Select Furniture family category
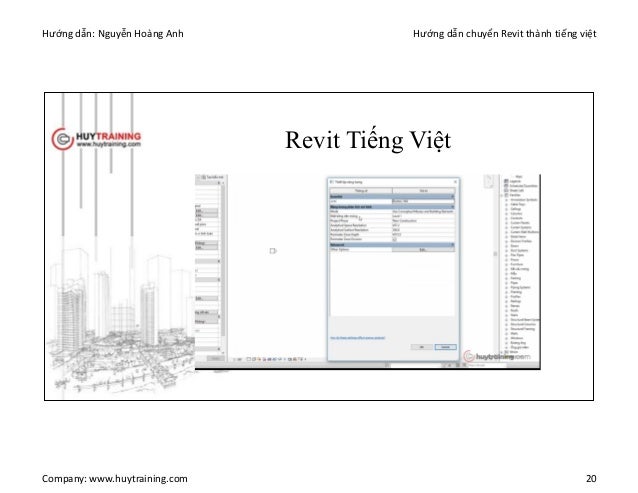 pos(517,264)
